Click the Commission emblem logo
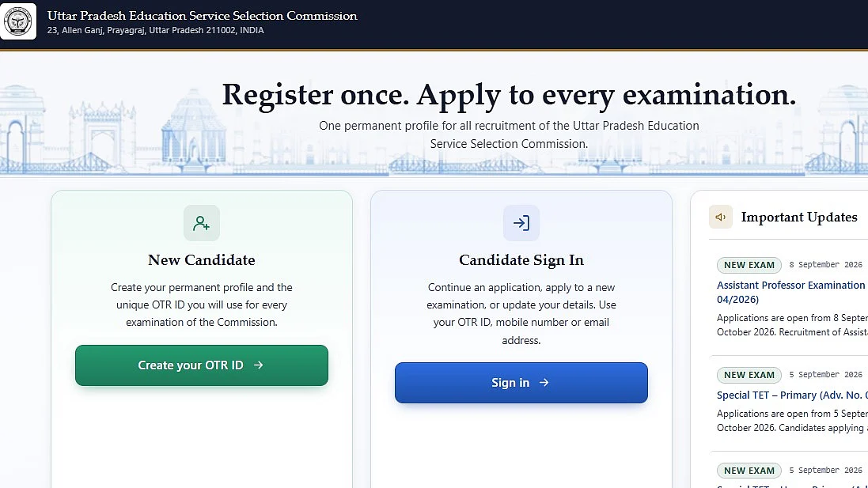Viewport: 868px width, 488px height. [17, 21]
